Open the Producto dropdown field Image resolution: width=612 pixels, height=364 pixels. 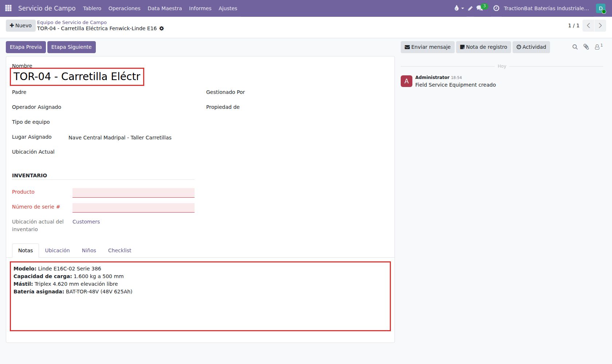tap(133, 193)
